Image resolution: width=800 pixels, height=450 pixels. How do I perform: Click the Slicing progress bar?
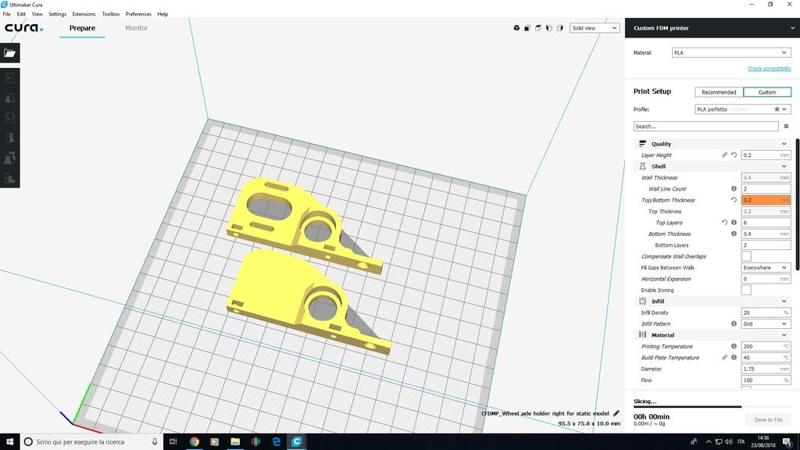pyautogui.click(x=712, y=407)
